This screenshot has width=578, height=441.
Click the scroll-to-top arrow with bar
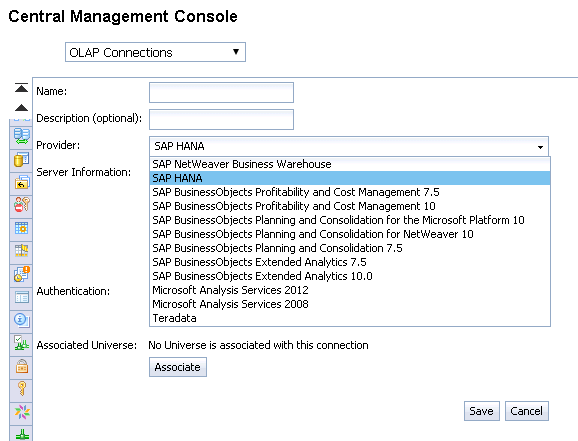pos(21,87)
